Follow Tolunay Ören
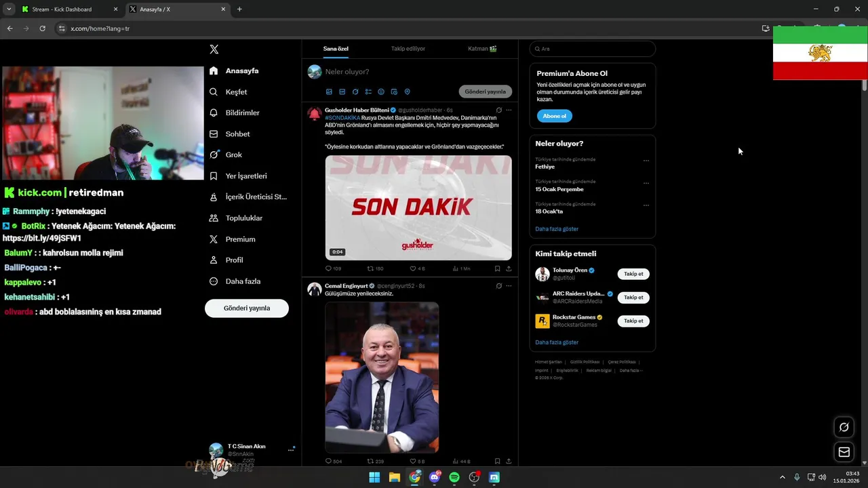868x488 pixels. [x=633, y=274]
